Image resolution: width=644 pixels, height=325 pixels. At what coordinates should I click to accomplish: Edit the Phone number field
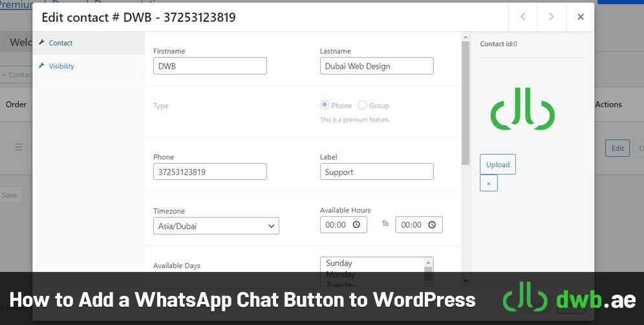210,172
